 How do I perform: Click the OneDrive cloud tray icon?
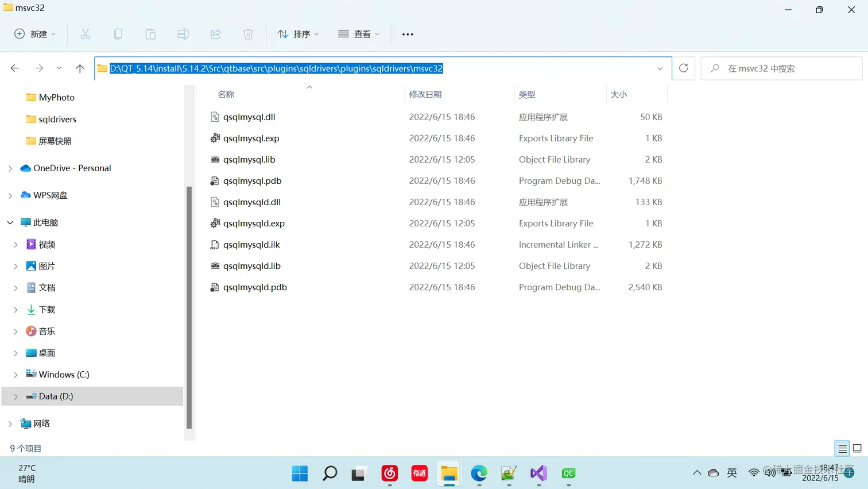coord(714,472)
